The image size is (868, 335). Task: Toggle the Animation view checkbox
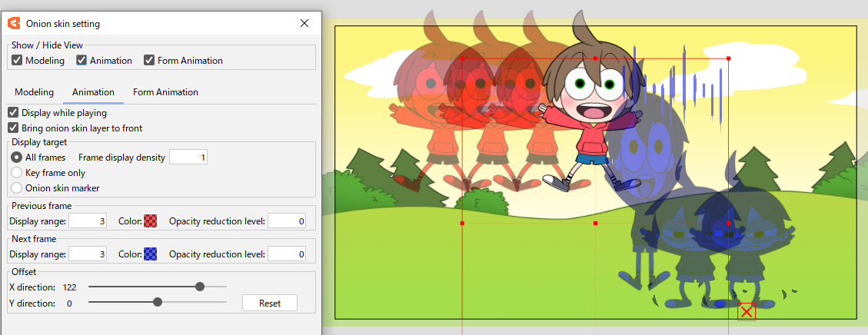pos(81,61)
